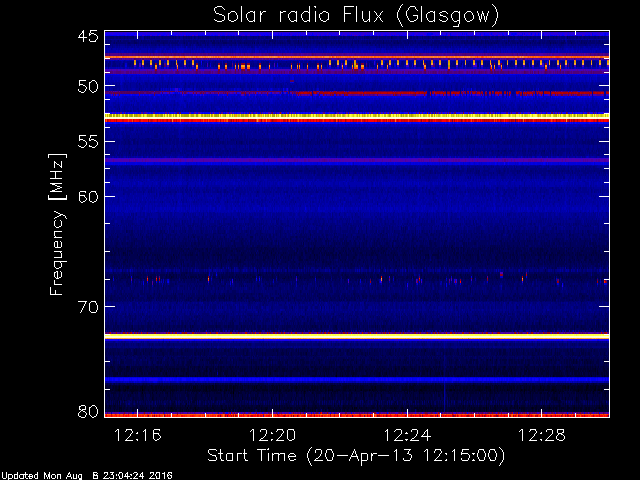
Task: Click the 12:28 time tick label
Action: 542,435
